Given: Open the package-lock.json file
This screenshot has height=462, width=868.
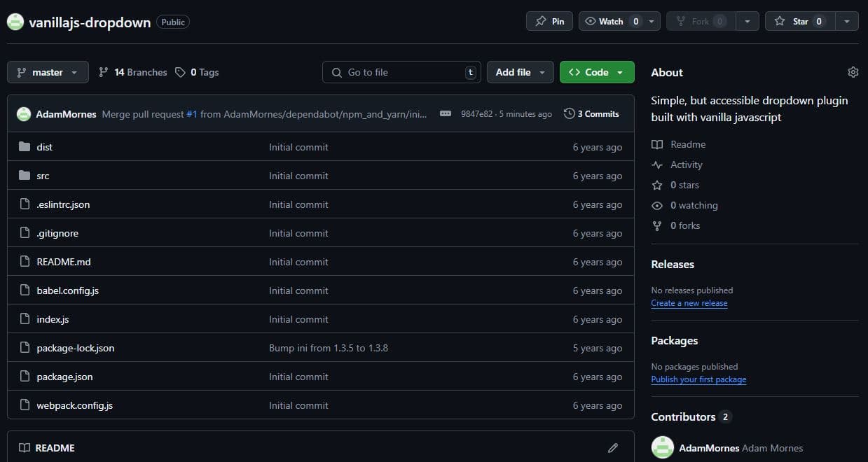Looking at the screenshot, I should click(x=76, y=348).
